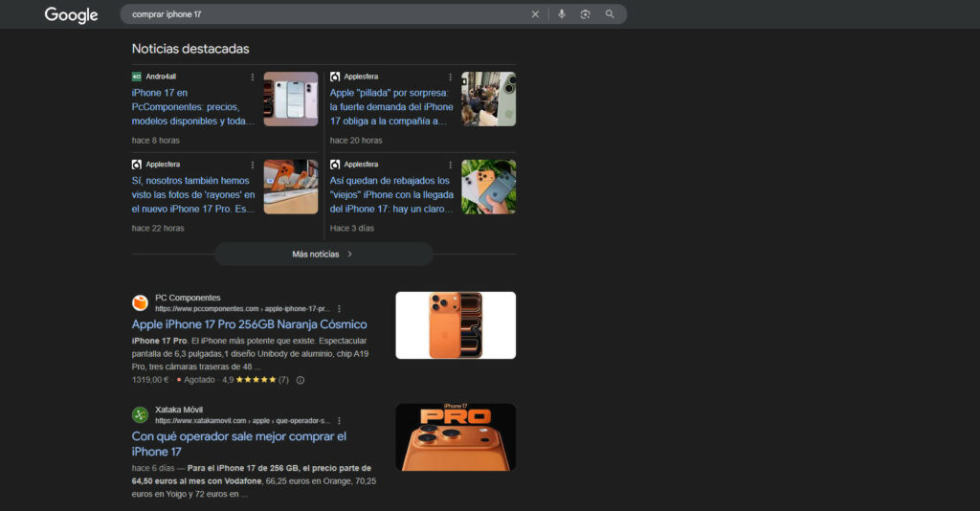Read the Apple "pillada" por sorpresa article

390,107
